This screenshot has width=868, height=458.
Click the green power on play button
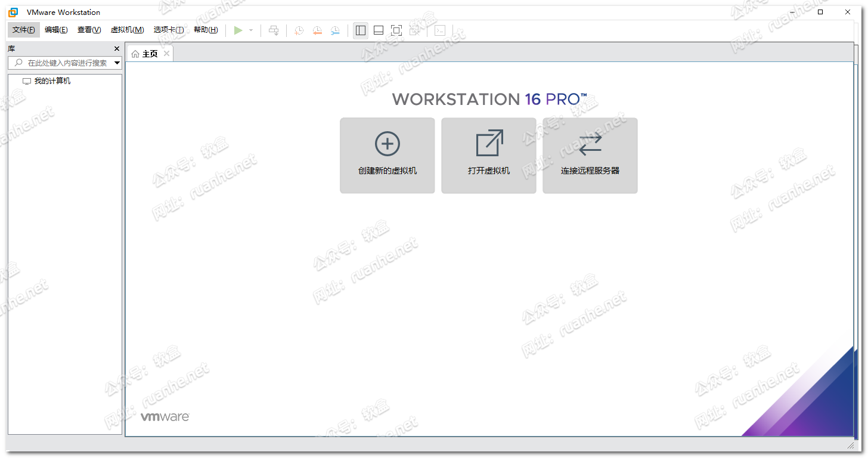238,30
